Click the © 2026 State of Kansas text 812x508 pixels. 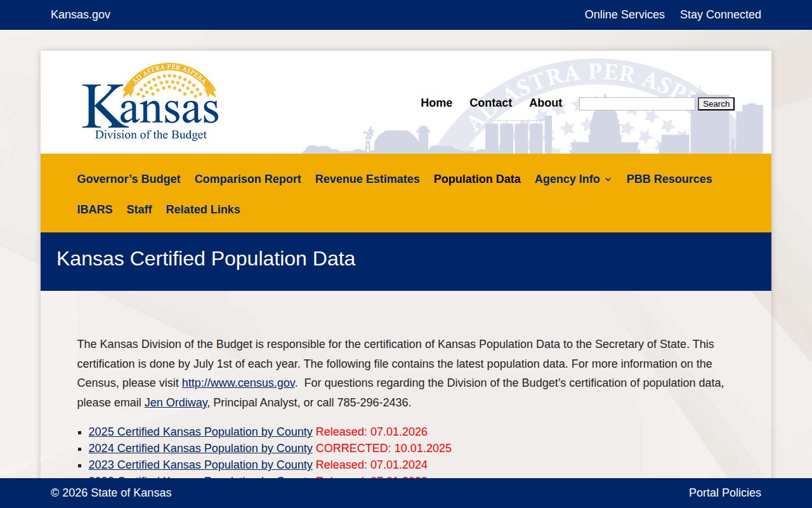(x=111, y=493)
